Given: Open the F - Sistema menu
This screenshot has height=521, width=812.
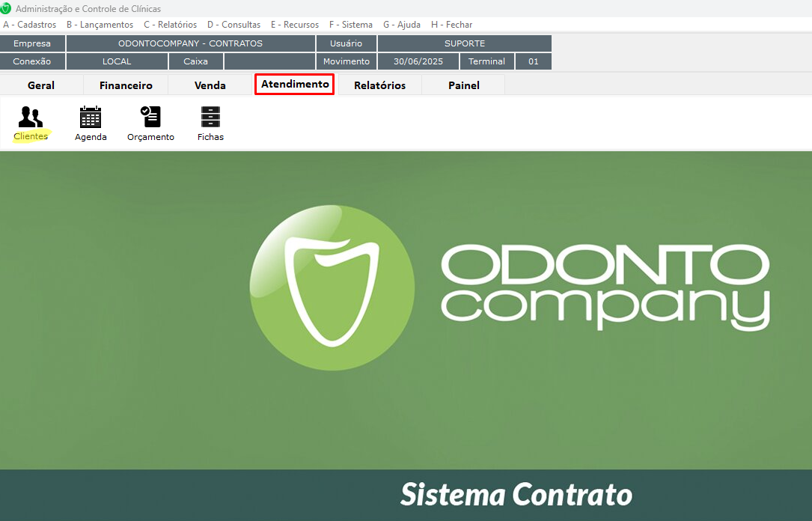Looking at the screenshot, I should point(350,25).
